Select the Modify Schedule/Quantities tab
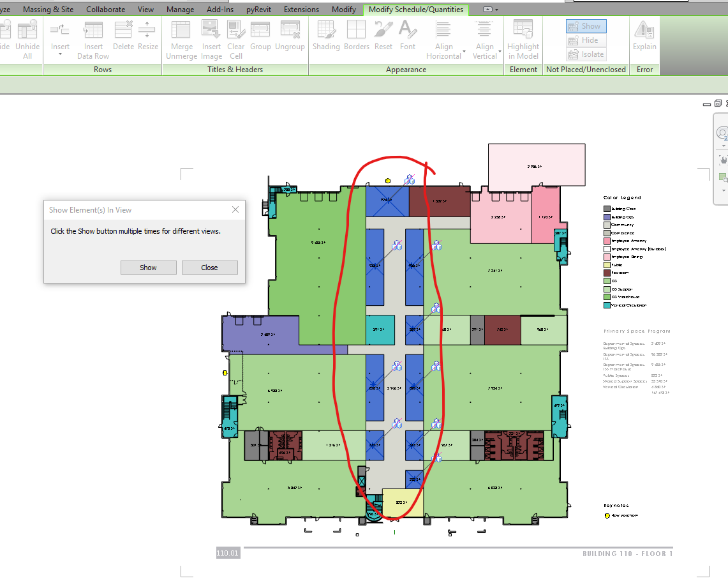Image resolution: width=728 pixels, height=583 pixels. pyautogui.click(x=415, y=10)
